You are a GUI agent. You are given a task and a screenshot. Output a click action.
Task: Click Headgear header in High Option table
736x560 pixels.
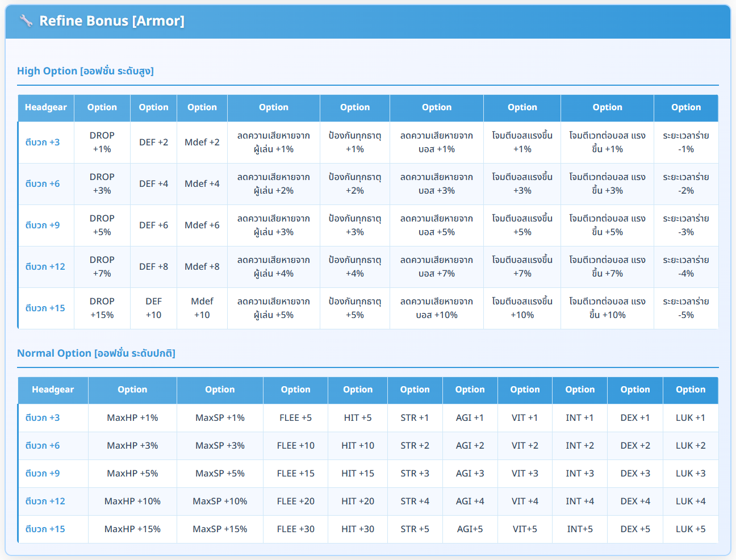click(x=45, y=107)
